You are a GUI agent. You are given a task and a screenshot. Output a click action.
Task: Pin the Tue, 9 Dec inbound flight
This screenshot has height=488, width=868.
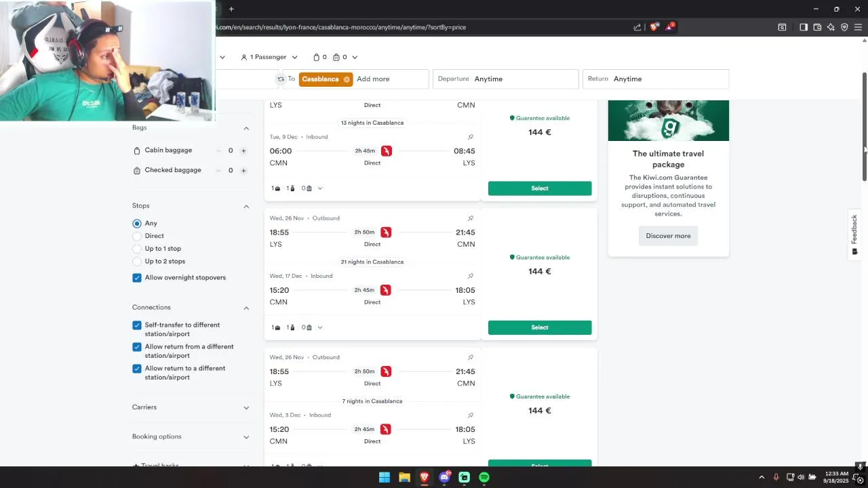coord(471,137)
